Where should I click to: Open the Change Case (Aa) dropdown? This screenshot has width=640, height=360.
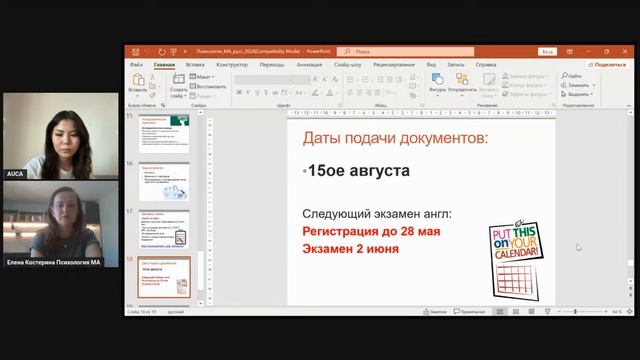pyautogui.click(x=300, y=93)
